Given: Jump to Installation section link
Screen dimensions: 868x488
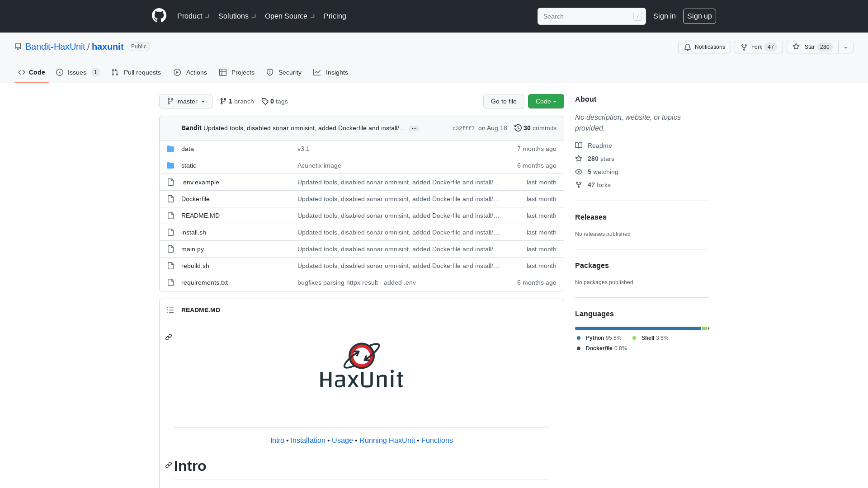Looking at the screenshot, I should coord(308,440).
